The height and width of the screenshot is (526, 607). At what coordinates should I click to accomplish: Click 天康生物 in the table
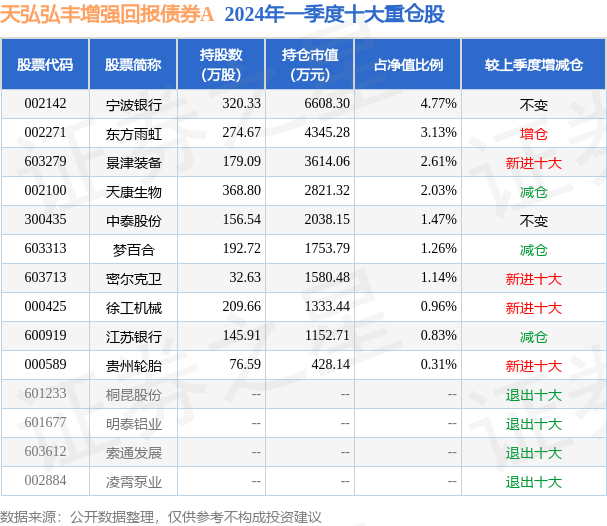pyautogui.click(x=134, y=192)
